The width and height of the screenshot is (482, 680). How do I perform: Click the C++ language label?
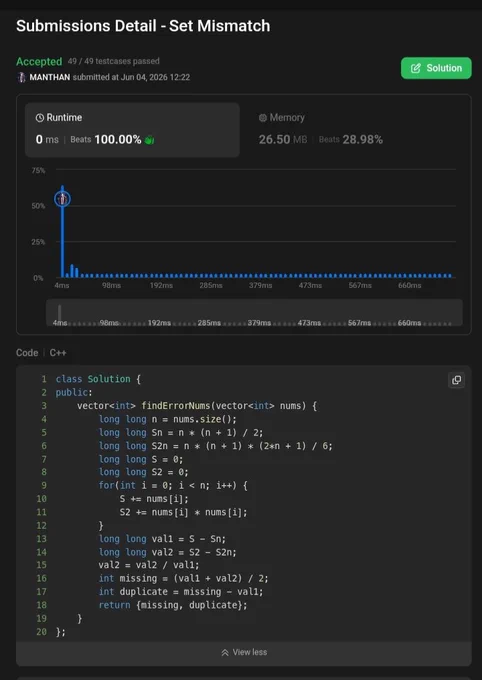[x=58, y=353]
